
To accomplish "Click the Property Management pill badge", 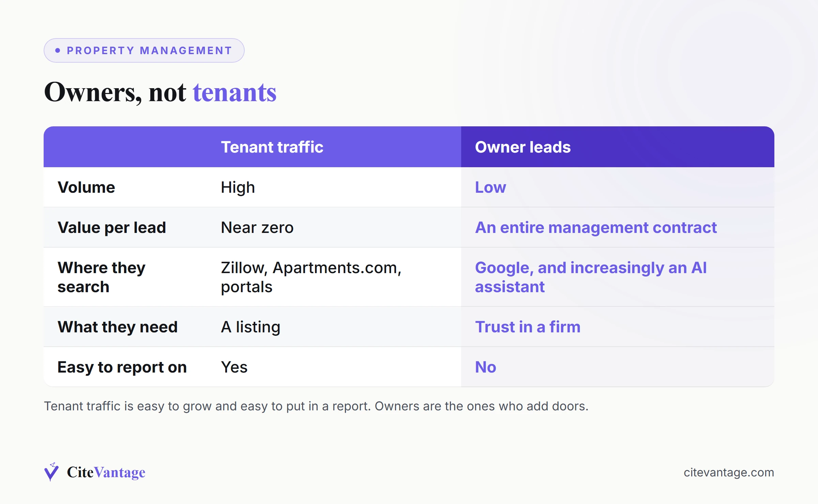I will tap(144, 50).
